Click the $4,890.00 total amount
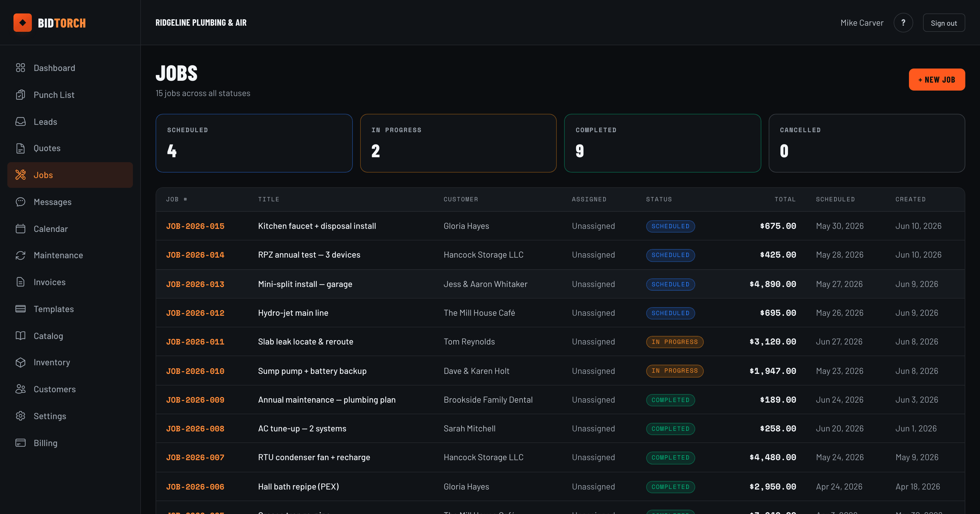The width and height of the screenshot is (980, 514). 773,284
